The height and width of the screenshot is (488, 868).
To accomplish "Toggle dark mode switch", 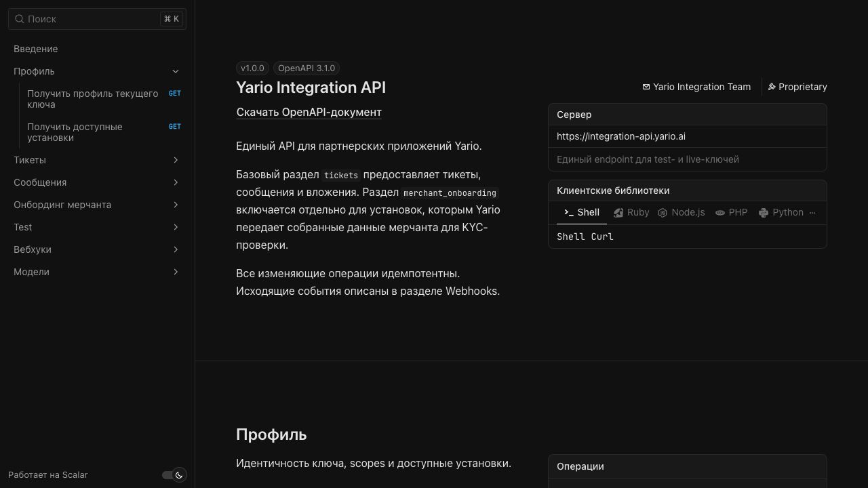I will pos(174,475).
